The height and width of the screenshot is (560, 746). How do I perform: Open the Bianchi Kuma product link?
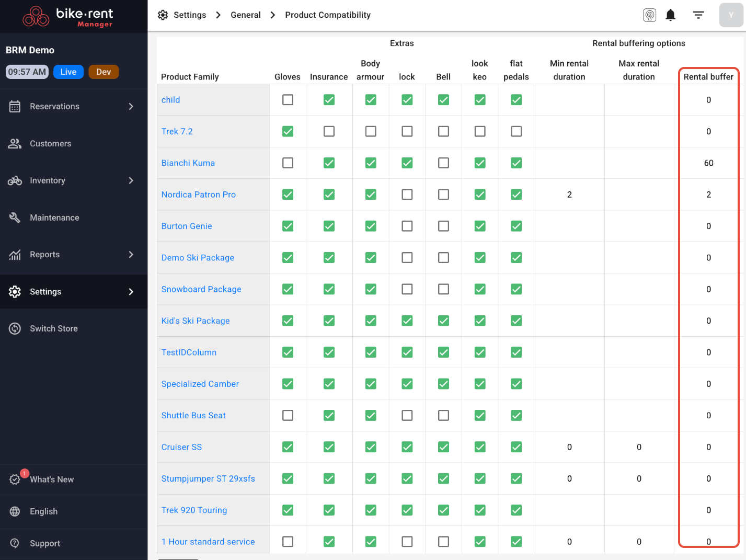pos(188,163)
